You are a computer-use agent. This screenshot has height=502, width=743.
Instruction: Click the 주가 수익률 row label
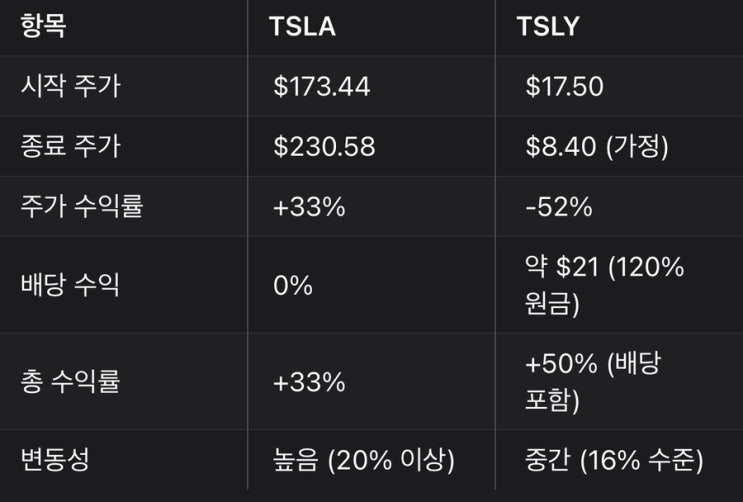point(82,207)
